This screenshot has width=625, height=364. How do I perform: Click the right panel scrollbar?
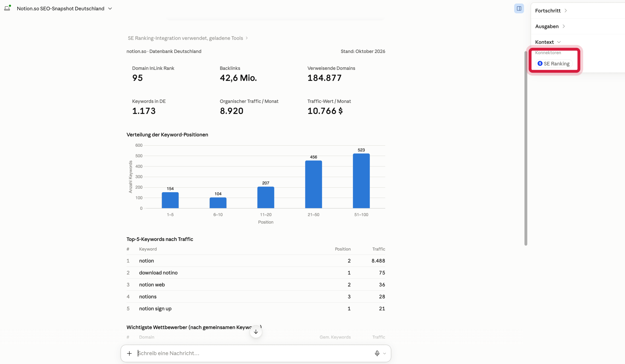click(x=526, y=148)
